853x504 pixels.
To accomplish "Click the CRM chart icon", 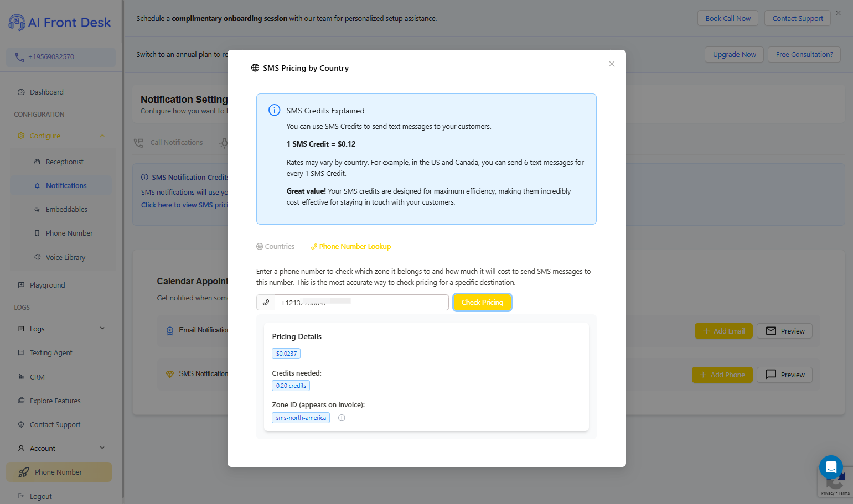I will (x=21, y=377).
